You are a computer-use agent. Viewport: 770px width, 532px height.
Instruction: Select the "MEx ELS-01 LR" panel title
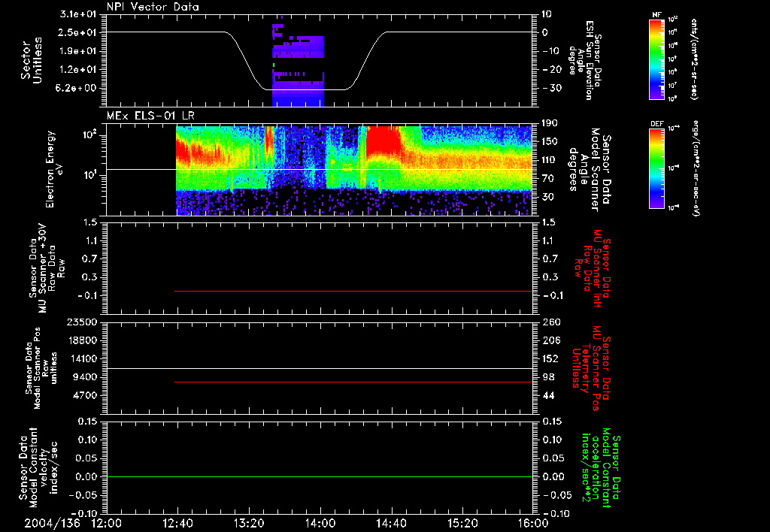point(150,116)
